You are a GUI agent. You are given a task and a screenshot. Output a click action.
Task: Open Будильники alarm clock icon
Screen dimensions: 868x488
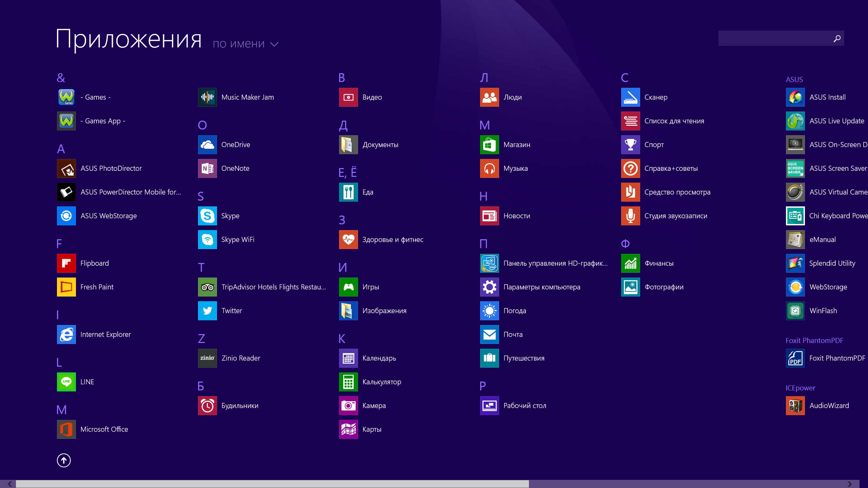[x=207, y=406]
